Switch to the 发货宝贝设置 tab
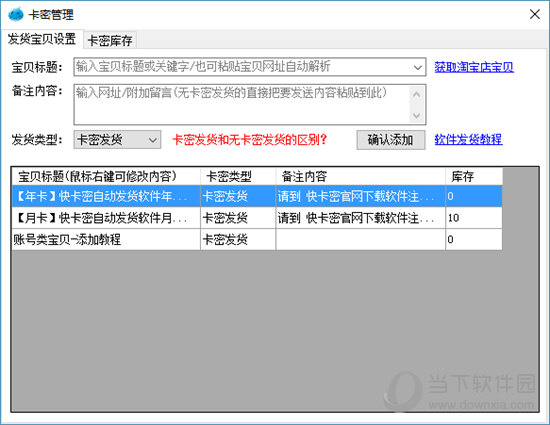The image size is (550, 425). pos(42,39)
